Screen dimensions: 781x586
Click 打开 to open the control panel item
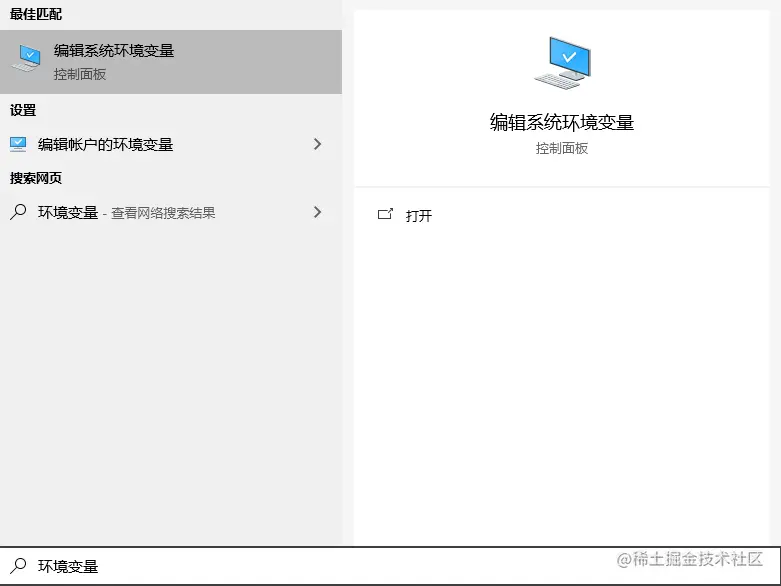(418, 216)
